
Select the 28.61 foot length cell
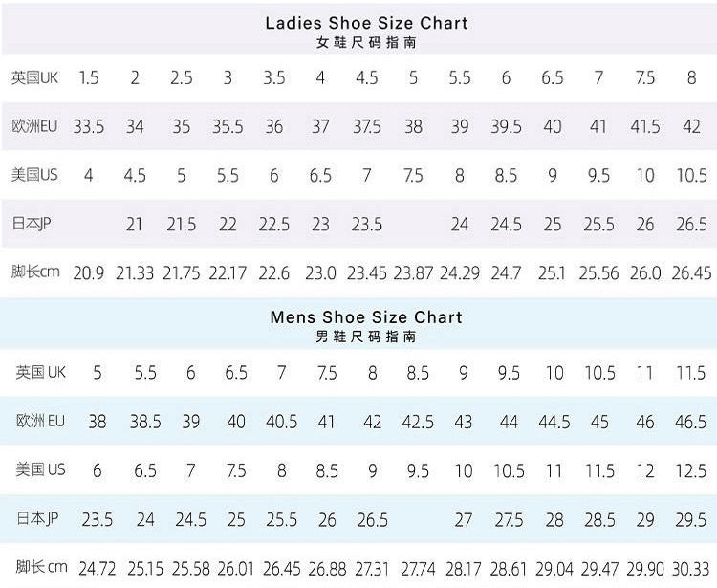click(509, 569)
